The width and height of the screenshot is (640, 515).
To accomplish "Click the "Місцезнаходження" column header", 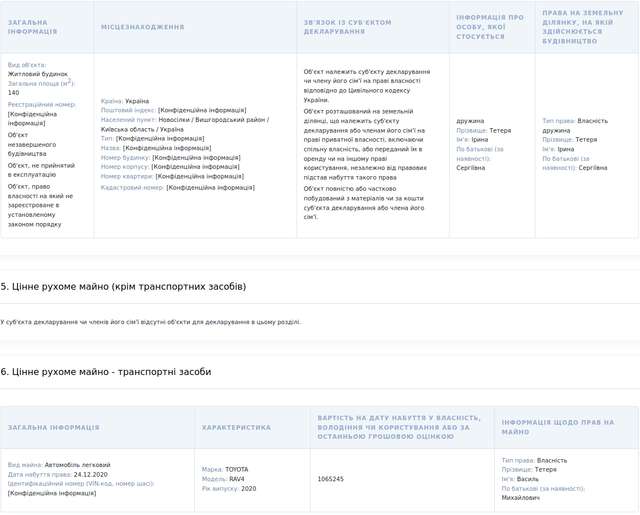I will pyautogui.click(x=142, y=27).
